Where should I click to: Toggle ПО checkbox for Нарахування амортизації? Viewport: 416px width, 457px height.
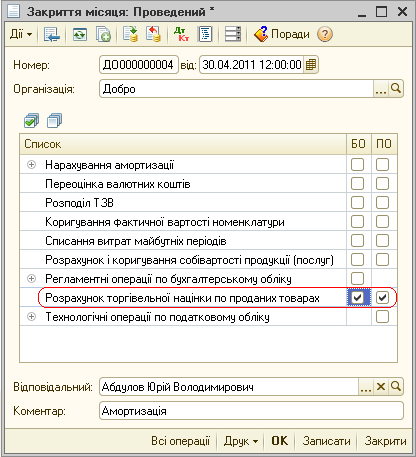(382, 164)
